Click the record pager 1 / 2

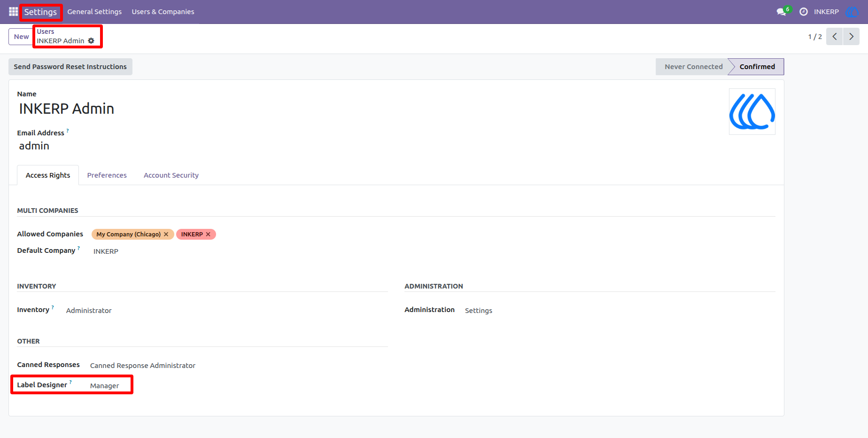pos(815,37)
